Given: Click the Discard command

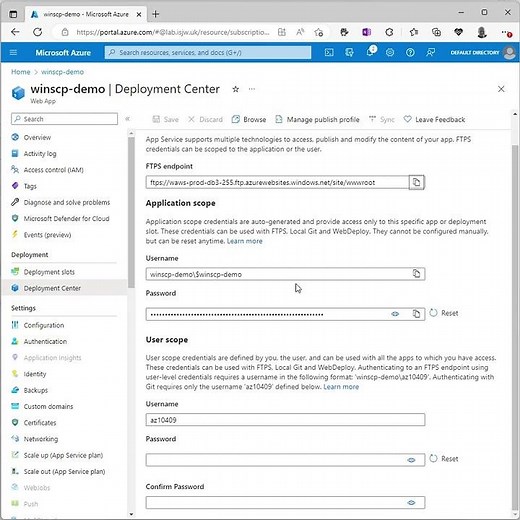Looking at the screenshot, I should click(x=205, y=119).
